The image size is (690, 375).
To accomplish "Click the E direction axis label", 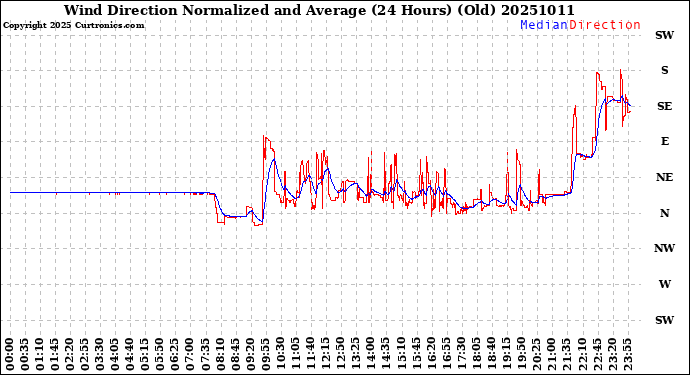I will (x=664, y=141).
